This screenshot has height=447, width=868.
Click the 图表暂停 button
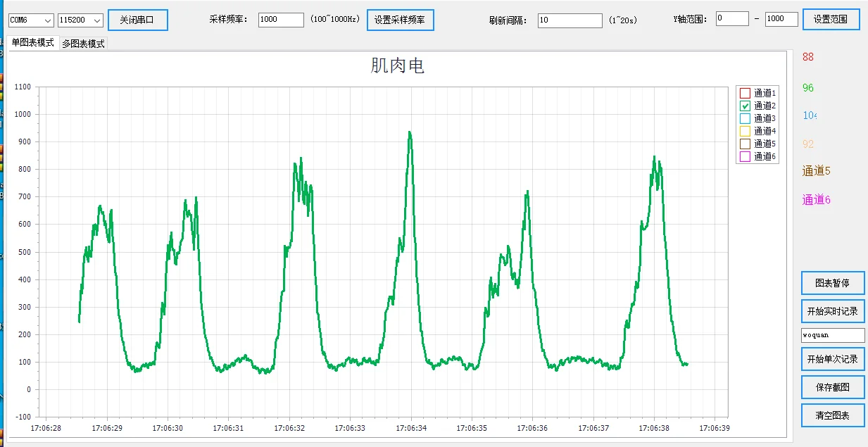pos(833,283)
